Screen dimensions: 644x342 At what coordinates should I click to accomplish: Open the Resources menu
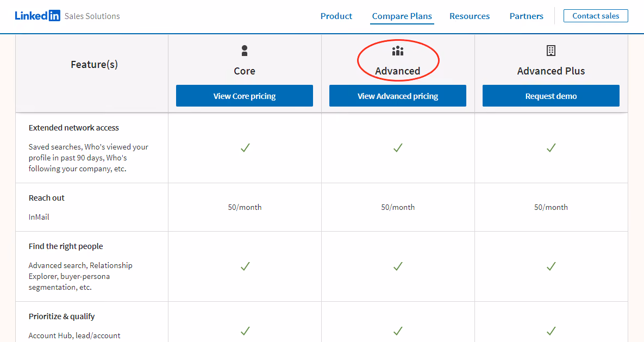[470, 16]
